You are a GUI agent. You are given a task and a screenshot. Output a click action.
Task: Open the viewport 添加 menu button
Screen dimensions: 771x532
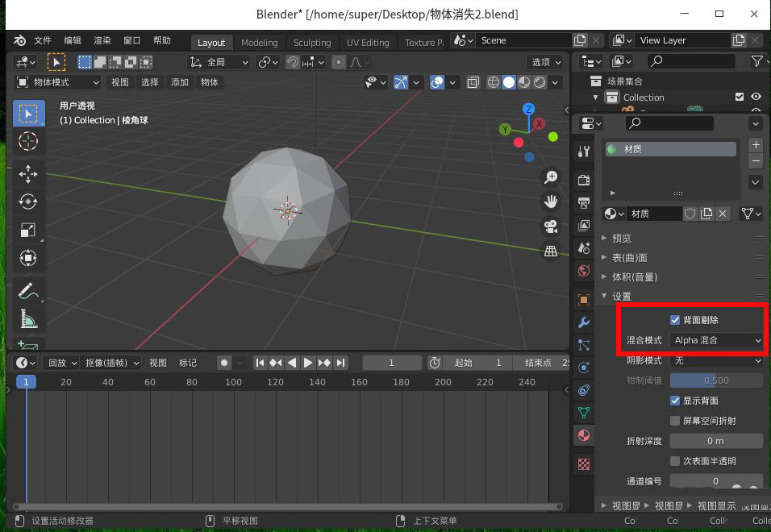point(180,82)
